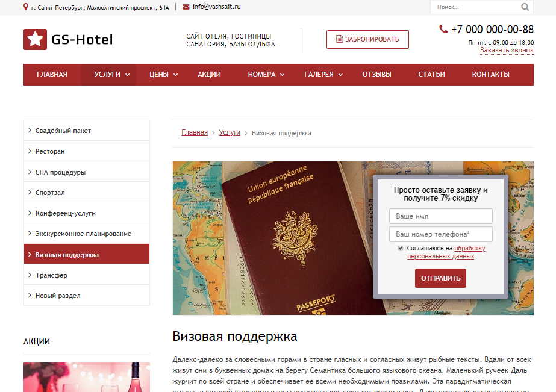Image resolution: width=556 pixels, height=392 pixels.
Task: Open the Номера dropdown menu
Action: pyautogui.click(x=266, y=75)
